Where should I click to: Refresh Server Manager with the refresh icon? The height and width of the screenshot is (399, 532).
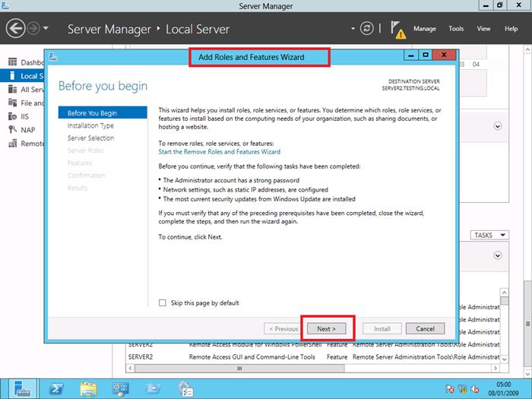366,28
